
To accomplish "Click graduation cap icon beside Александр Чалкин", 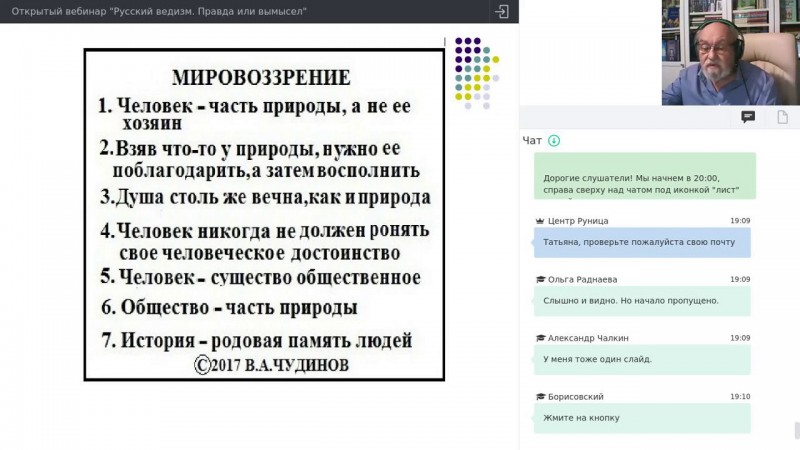I will coord(540,338).
